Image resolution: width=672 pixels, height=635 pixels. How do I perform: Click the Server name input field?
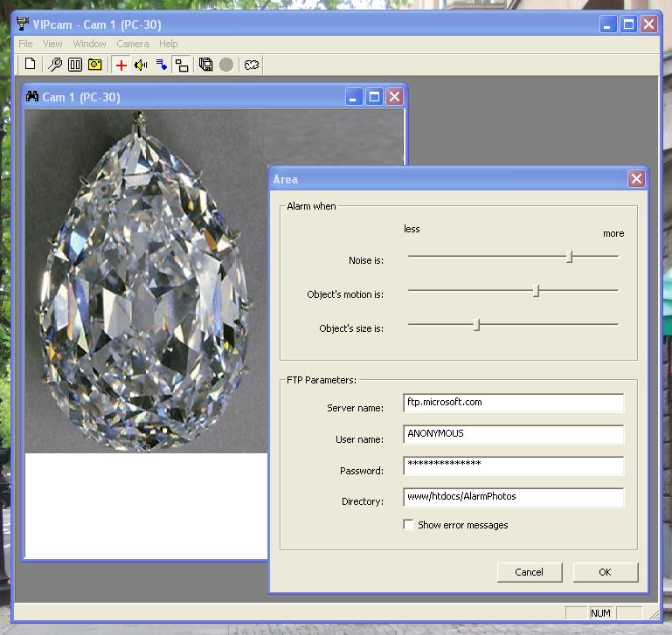pos(514,403)
